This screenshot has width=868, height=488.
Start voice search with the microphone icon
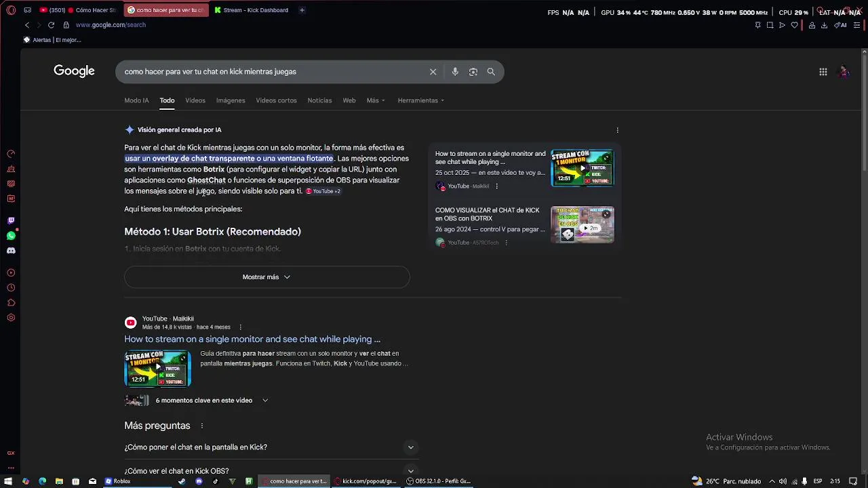click(x=455, y=72)
